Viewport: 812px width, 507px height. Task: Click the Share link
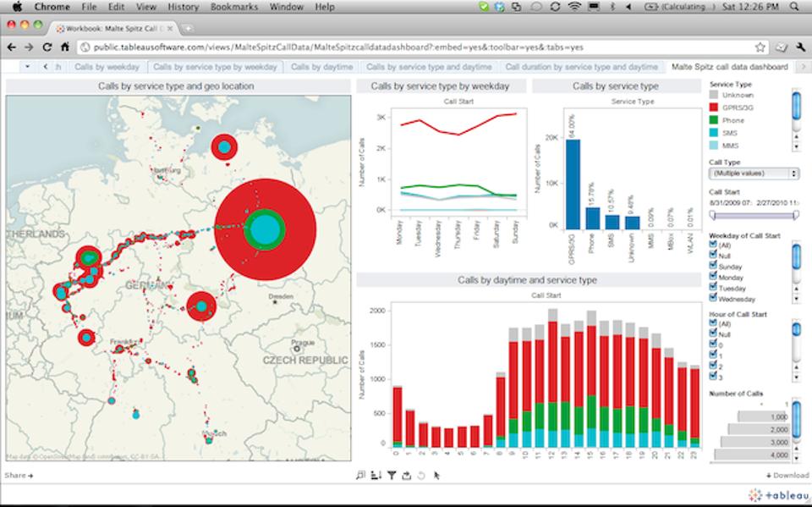[x=19, y=475]
